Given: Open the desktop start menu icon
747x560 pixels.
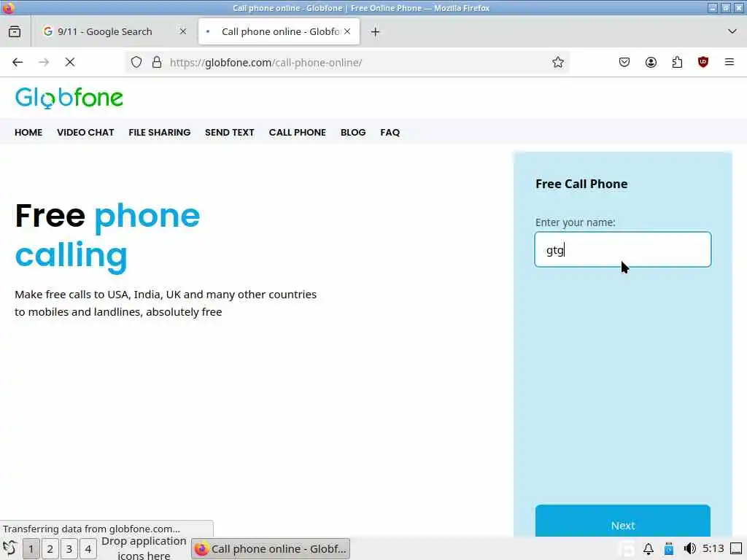Looking at the screenshot, I should click(10, 548).
